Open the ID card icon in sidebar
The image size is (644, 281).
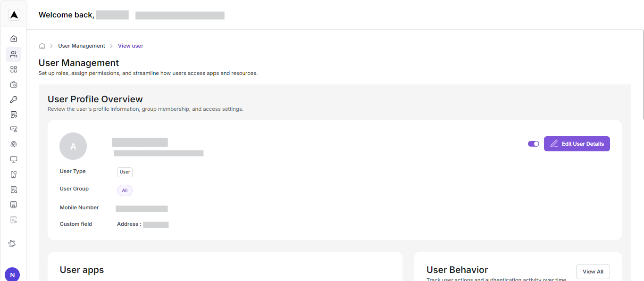tap(14, 205)
